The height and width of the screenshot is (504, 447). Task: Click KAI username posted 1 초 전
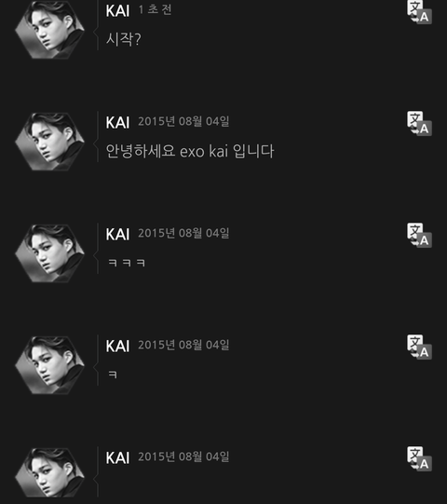point(117,11)
